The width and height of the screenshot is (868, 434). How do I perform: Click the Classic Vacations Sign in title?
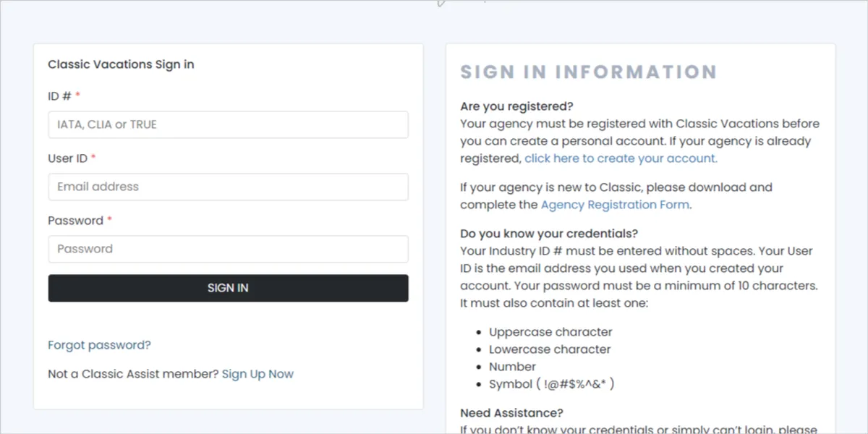pos(121,64)
